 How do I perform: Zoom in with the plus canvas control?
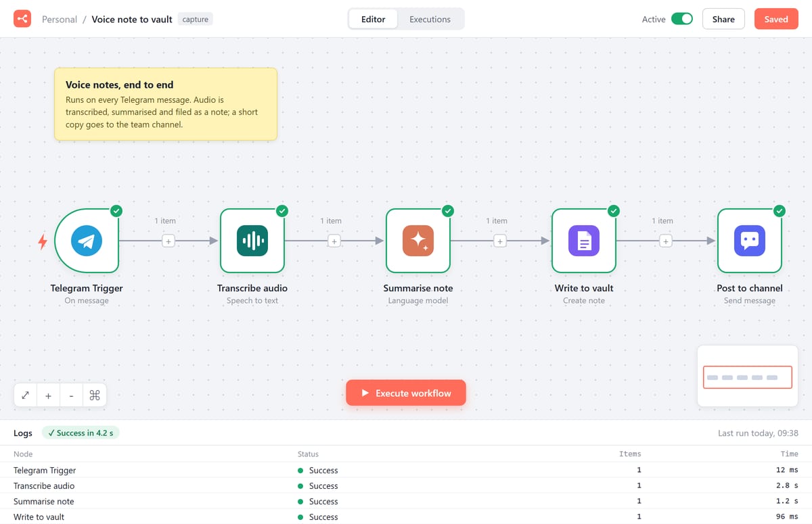pyautogui.click(x=48, y=396)
